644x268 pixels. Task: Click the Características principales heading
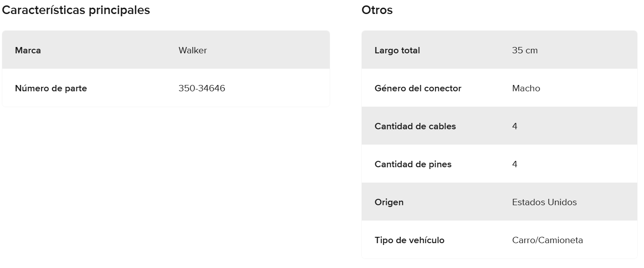(76, 10)
